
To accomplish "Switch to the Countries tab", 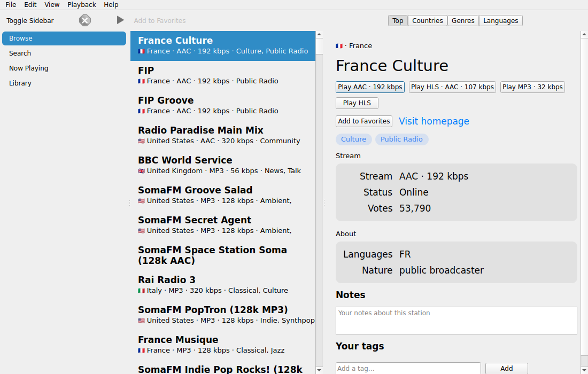I will pos(428,21).
